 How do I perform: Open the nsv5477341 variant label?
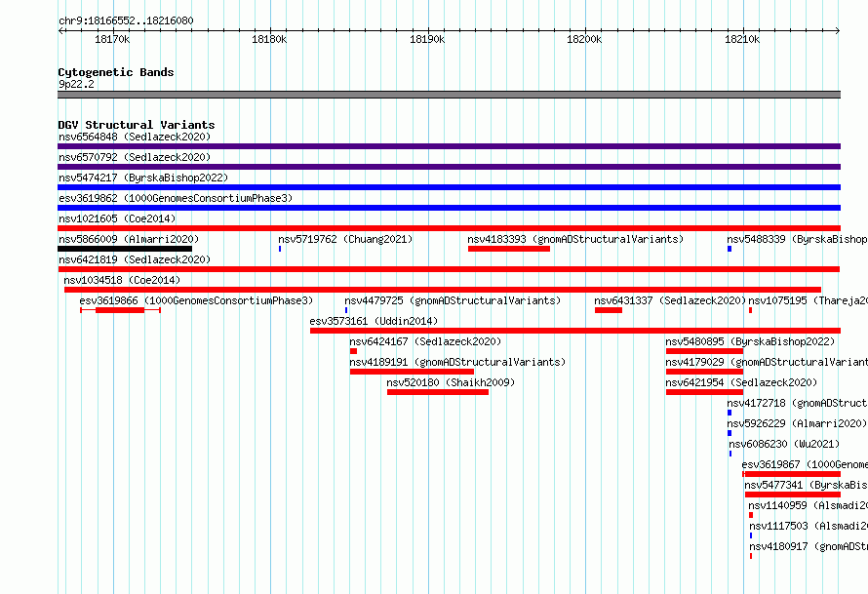[806, 485]
